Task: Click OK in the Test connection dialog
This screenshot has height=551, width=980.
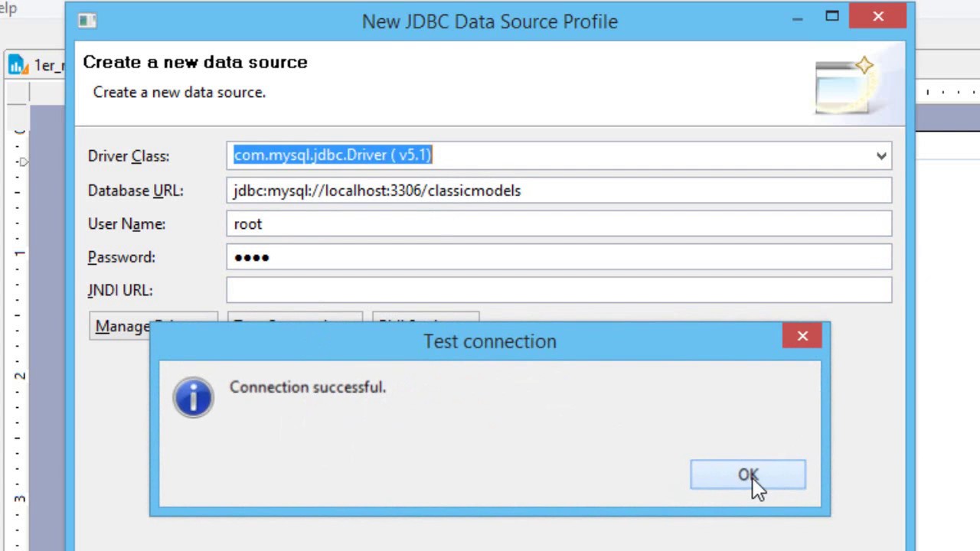Action: point(747,474)
